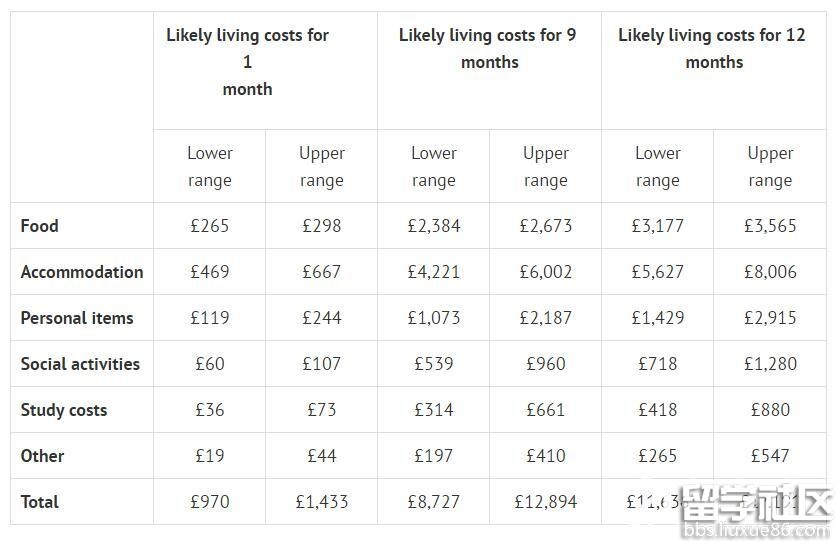Viewport: 837px width, 542px height.
Task: Click the £8,006 accommodation 12-month cell
Action: 770,272
